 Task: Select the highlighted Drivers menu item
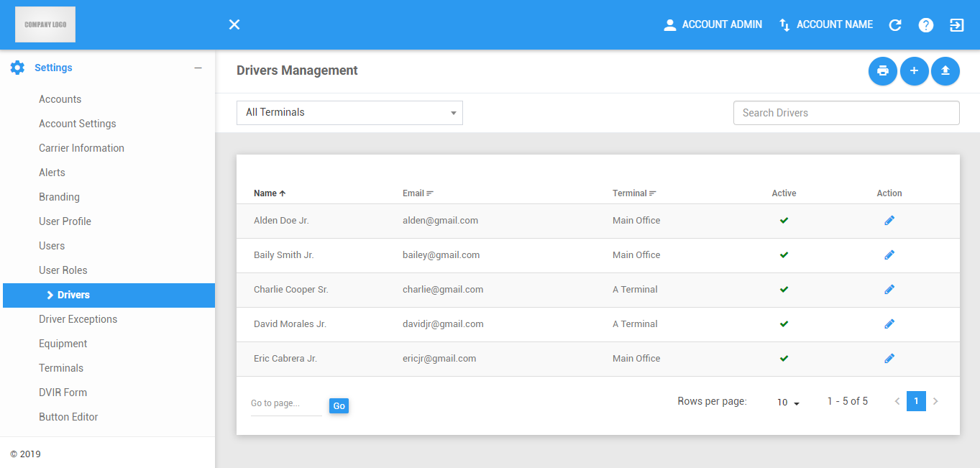pos(109,295)
